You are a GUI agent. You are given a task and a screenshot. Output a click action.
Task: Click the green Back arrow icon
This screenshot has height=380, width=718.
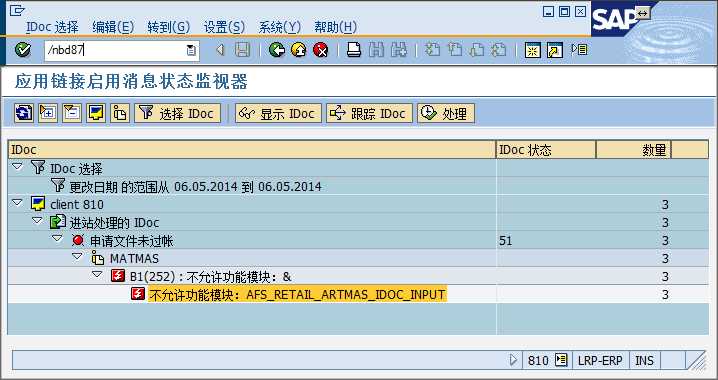tap(277, 50)
